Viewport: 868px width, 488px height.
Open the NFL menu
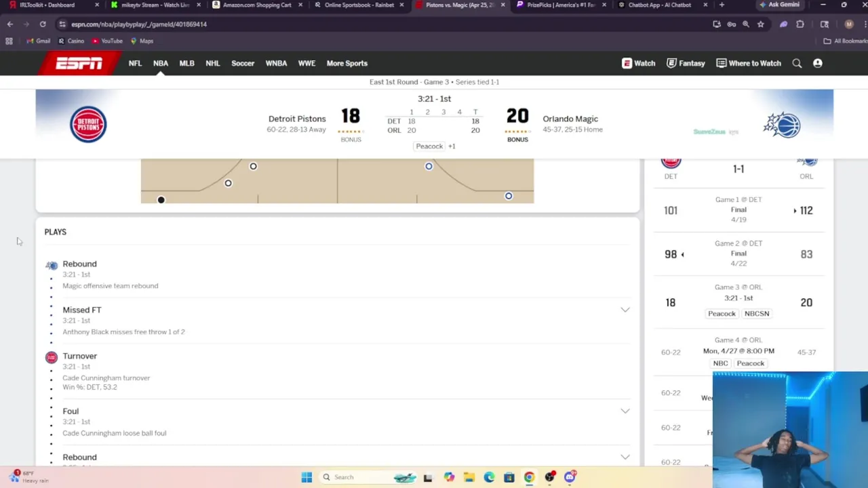[135, 63]
